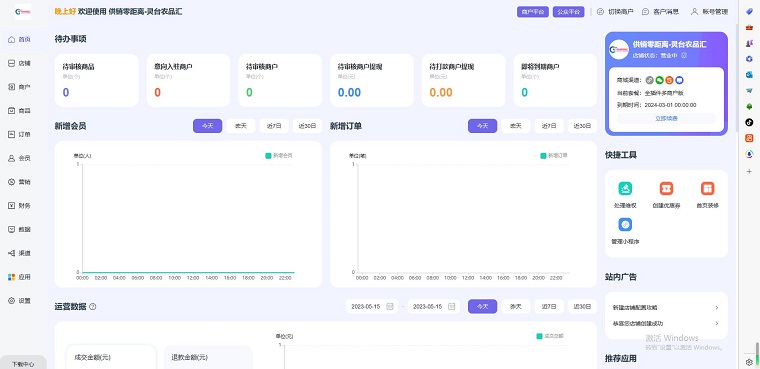
Task: Select 昨天 for 新增订单 chart
Action: 516,126
